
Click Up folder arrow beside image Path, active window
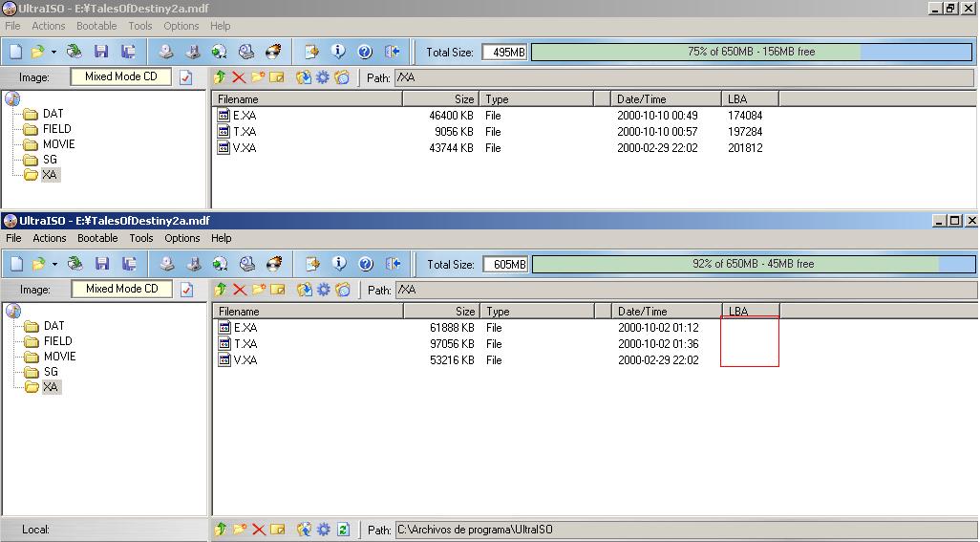(221, 290)
